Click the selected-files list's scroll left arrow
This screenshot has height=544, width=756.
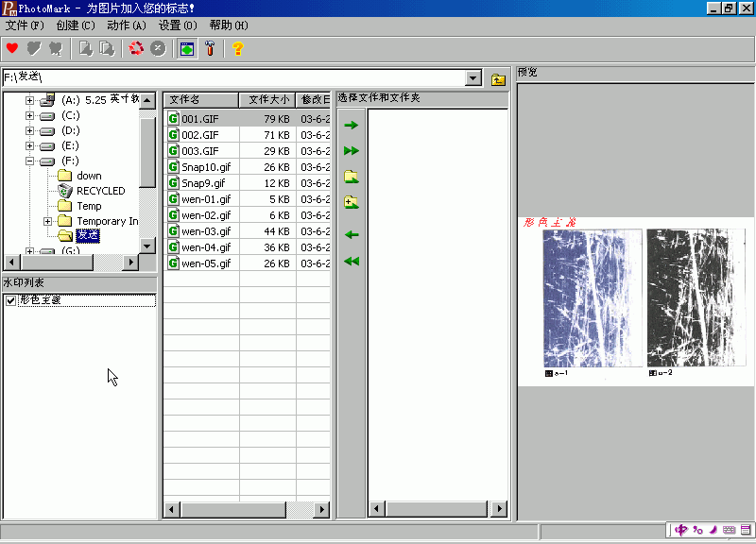[377, 508]
